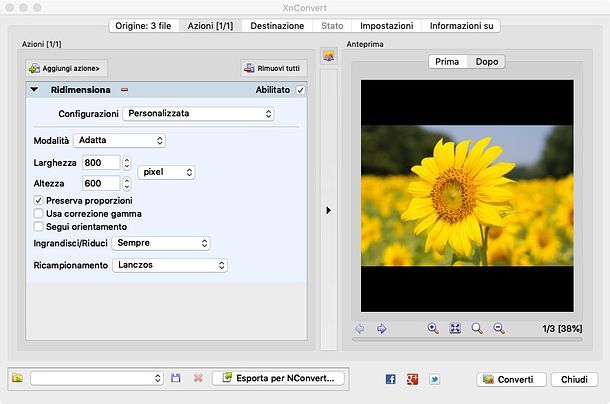
Task: Open the Twitter share icon
Action: click(434, 379)
